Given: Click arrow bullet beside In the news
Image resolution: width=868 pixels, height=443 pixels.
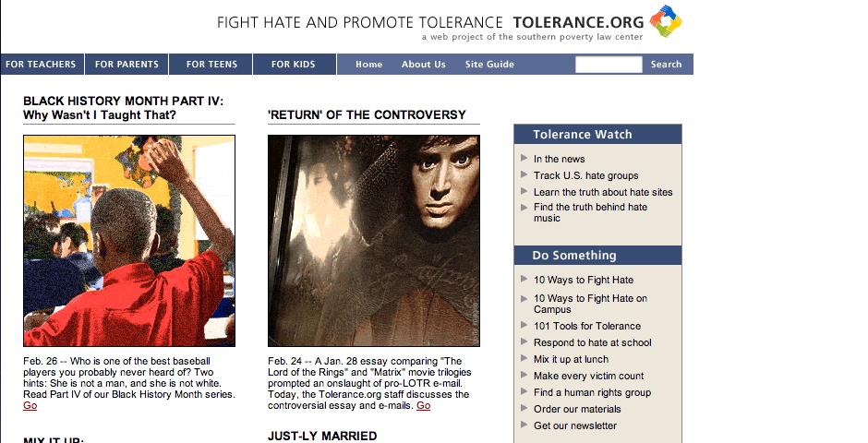Looking at the screenshot, I should [x=524, y=158].
